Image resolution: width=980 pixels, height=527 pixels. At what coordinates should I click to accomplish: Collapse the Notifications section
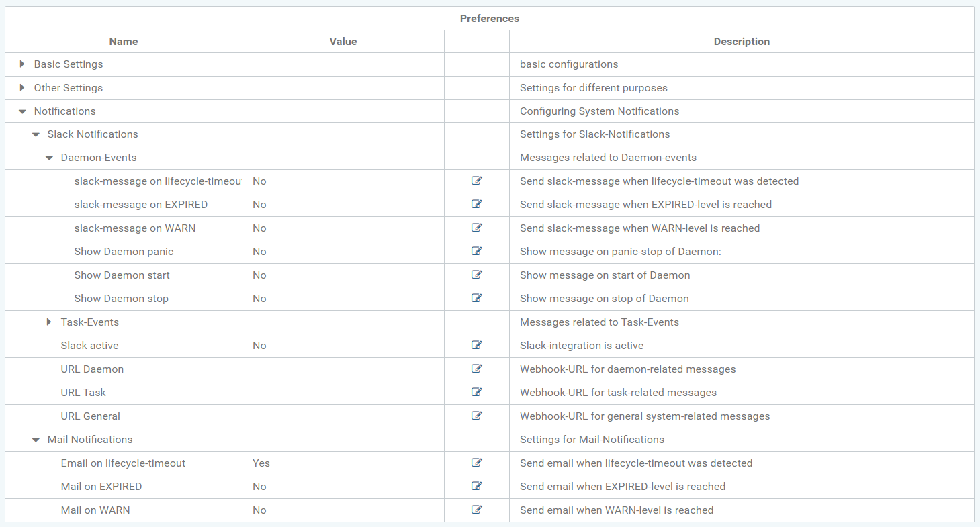click(22, 111)
